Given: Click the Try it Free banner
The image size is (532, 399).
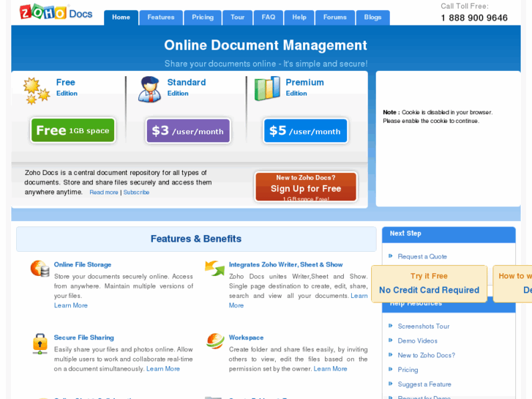Looking at the screenshot, I should [430, 283].
